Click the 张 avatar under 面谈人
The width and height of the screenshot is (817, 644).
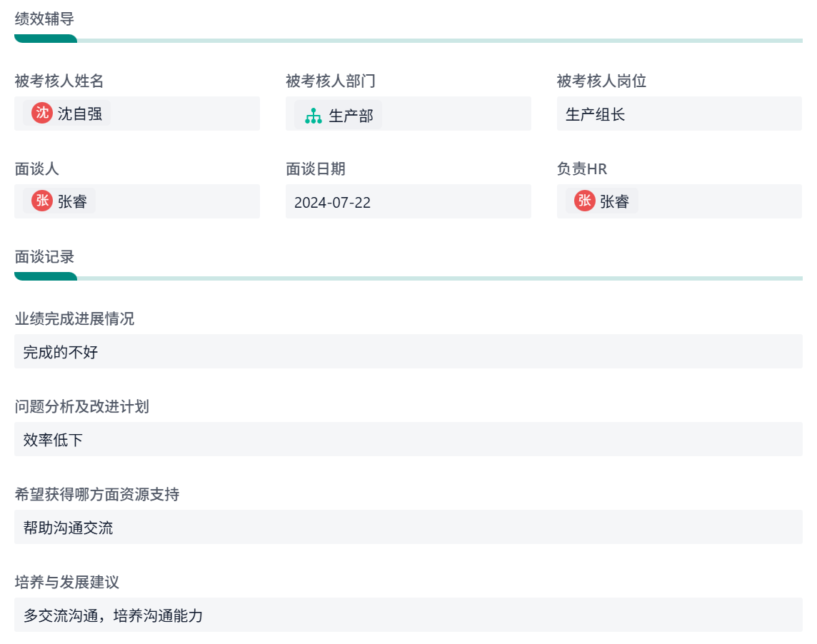42,201
